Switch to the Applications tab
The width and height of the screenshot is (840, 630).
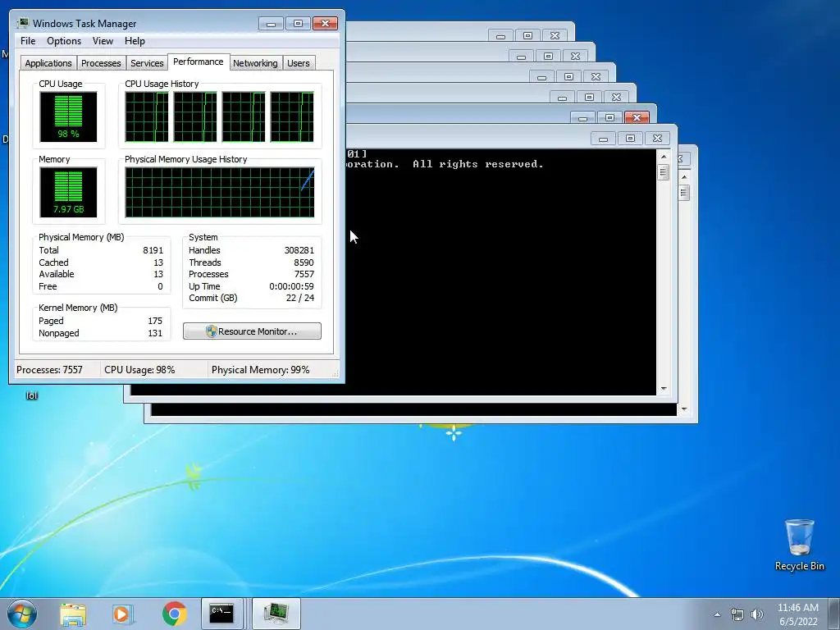pyautogui.click(x=48, y=62)
